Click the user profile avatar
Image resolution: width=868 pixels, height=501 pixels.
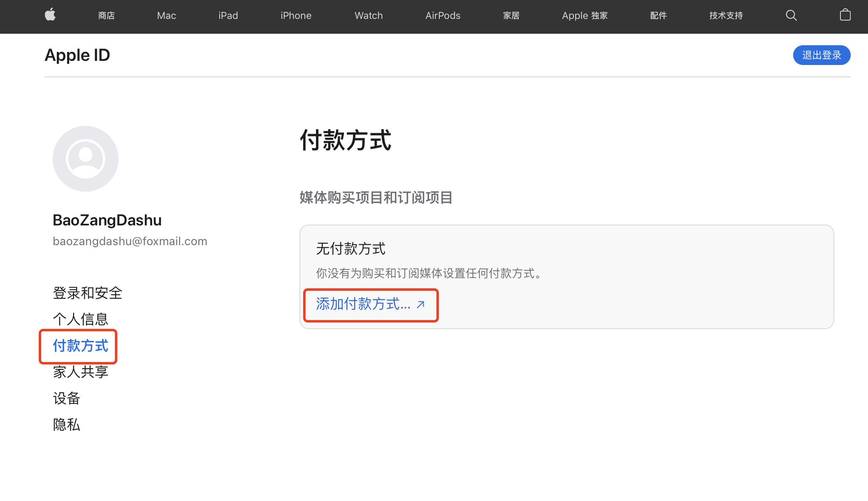[x=86, y=159]
